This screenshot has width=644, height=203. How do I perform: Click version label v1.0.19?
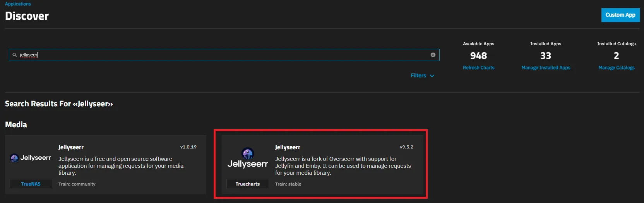tap(188, 147)
